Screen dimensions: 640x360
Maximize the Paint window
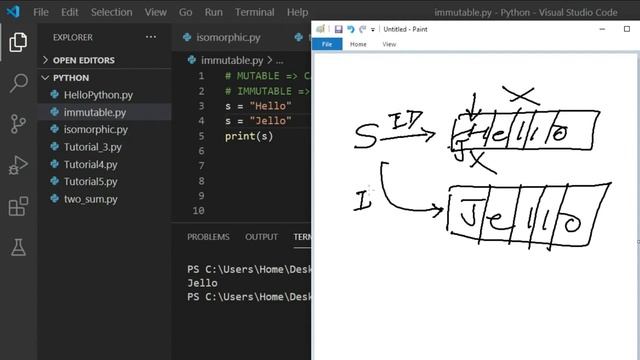(627, 29)
